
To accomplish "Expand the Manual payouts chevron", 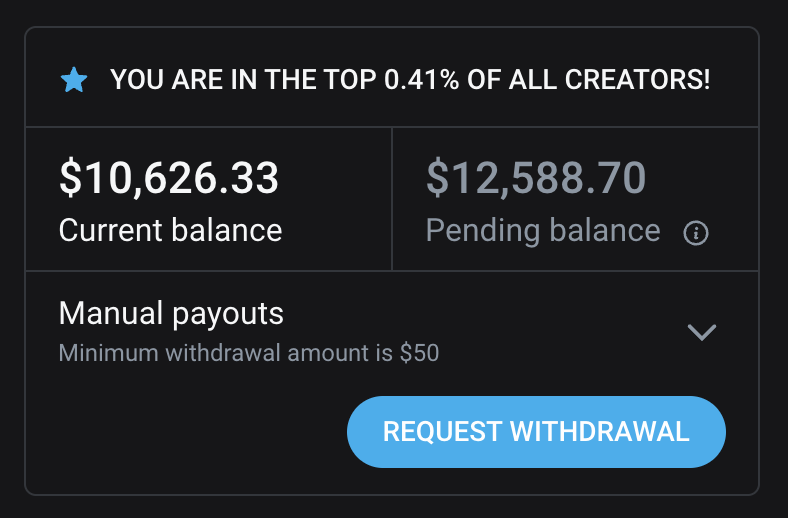I will [x=702, y=332].
